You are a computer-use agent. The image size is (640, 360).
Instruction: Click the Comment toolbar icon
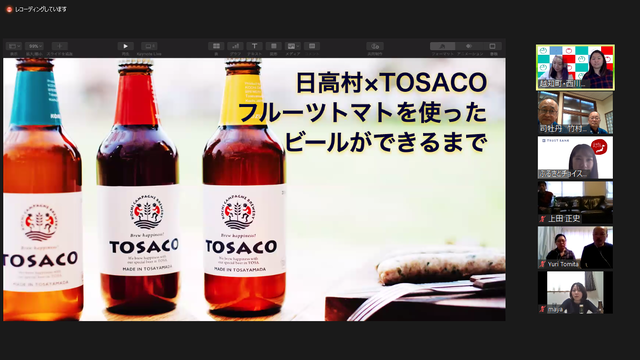coord(312,46)
